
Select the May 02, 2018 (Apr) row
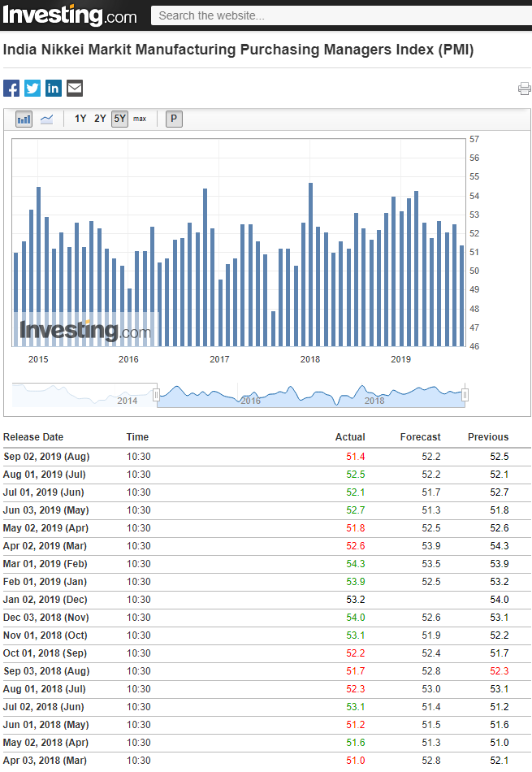pos(267,743)
